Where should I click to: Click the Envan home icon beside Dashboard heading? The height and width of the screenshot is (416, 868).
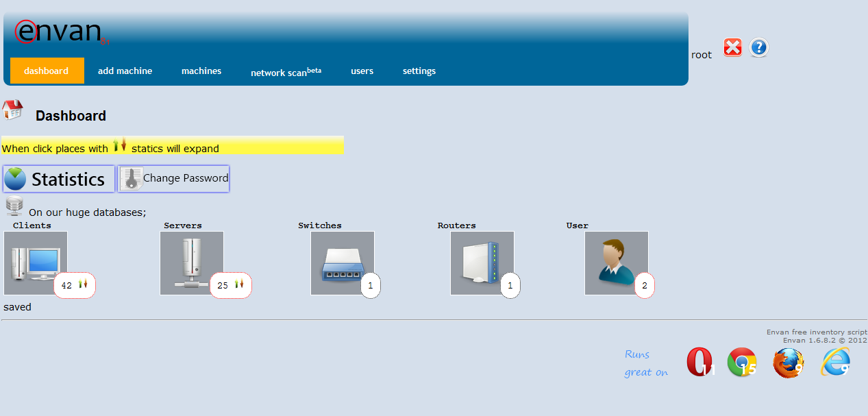[12, 110]
